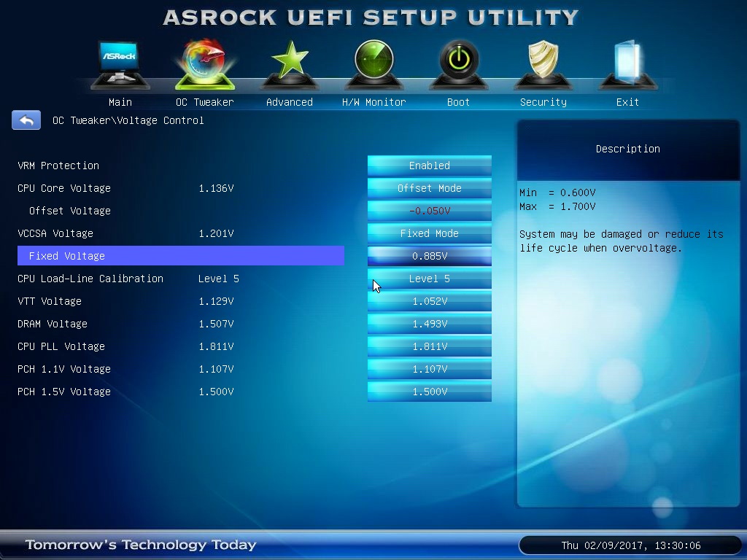Screen dimensions: 747x560
Task: Click the CPU Core Voltage reading 1.136V
Action: [216, 188]
